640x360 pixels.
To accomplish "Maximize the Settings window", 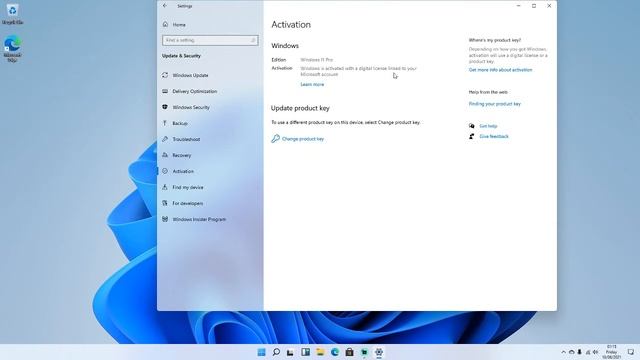I will (x=534, y=6).
